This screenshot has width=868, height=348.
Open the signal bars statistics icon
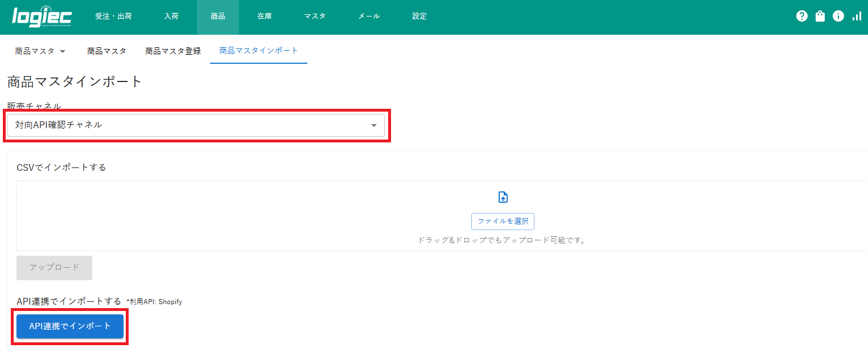click(856, 17)
